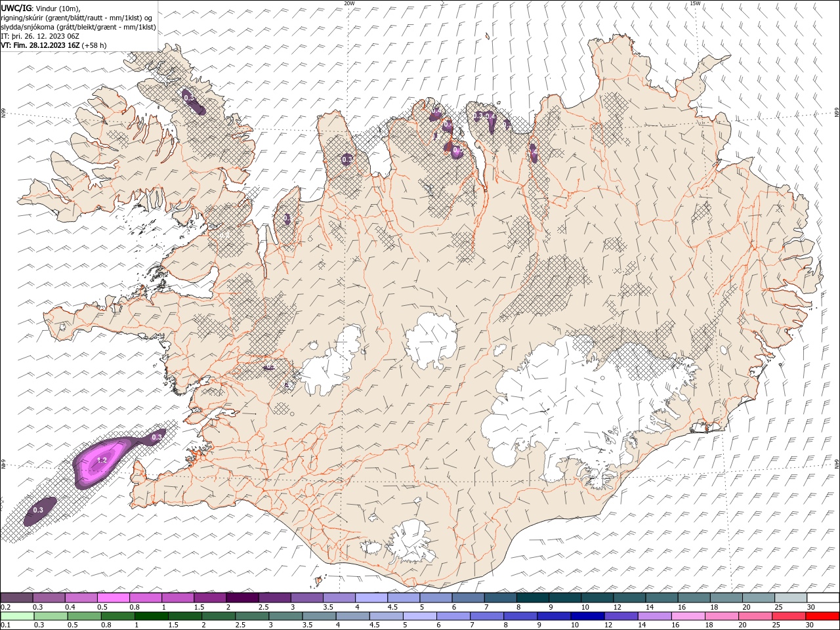This screenshot has width=840, height=630.
Task: Pick the dark green 1 swatch in lower legend
Action: pos(152,616)
